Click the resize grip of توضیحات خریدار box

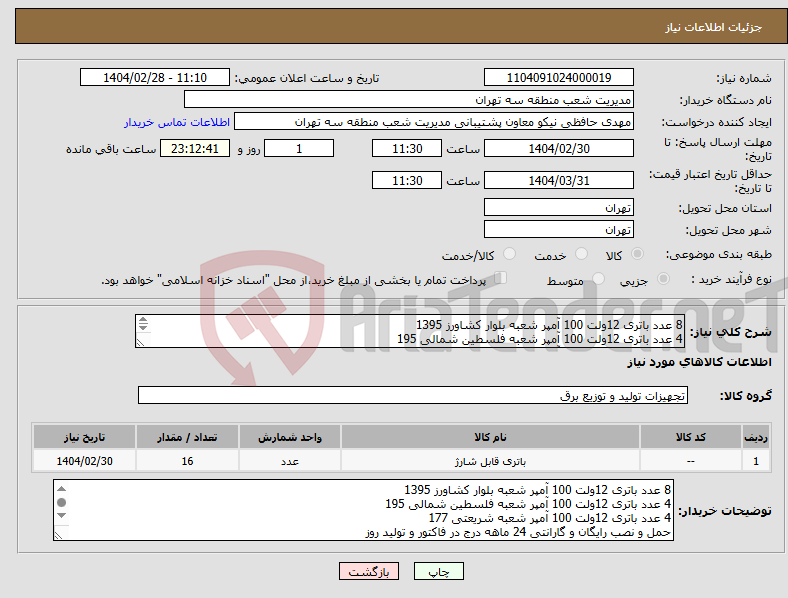tap(58, 536)
